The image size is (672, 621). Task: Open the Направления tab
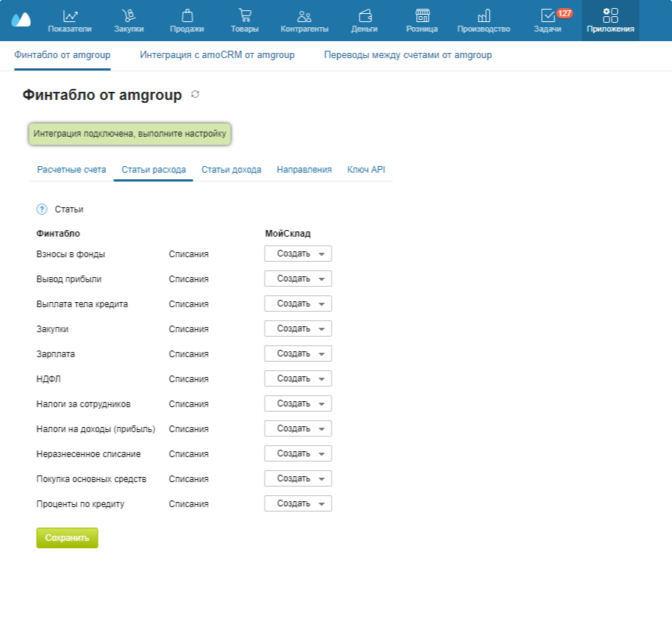(304, 170)
